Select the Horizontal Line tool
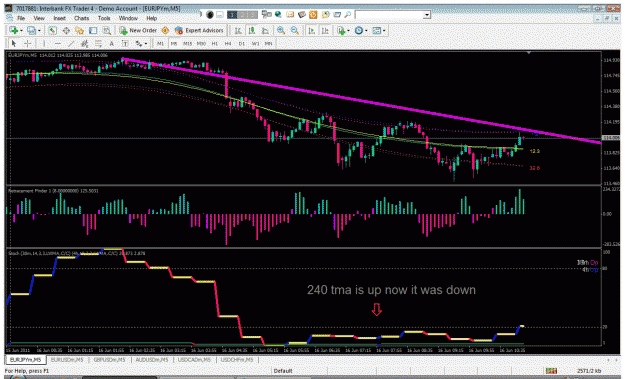The image size is (625, 379). coord(58,43)
